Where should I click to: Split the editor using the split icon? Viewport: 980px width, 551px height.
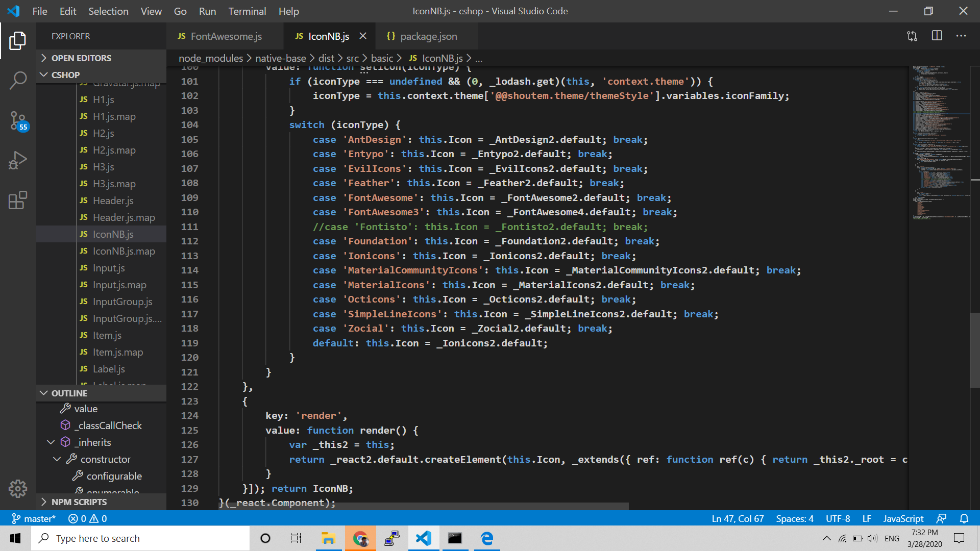(938, 36)
